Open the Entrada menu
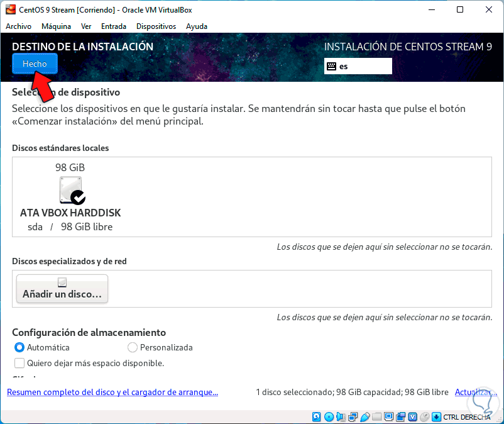Image resolution: width=504 pixels, height=424 pixels. tap(114, 26)
